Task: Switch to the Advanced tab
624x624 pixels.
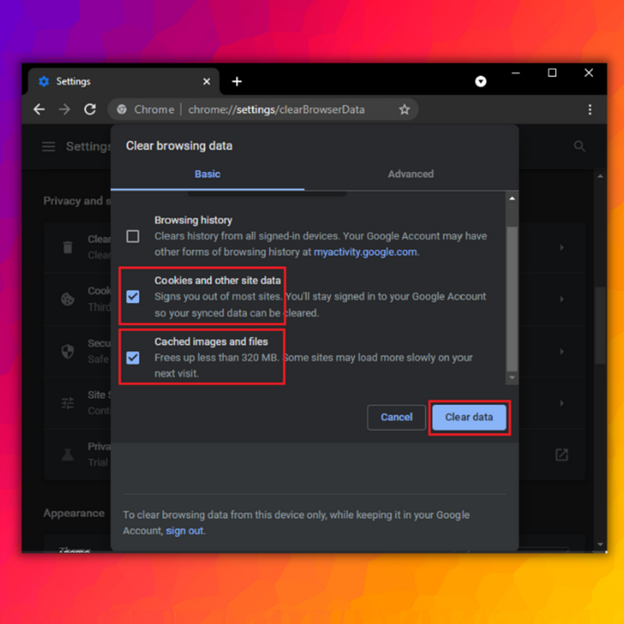Action: (411, 174)
